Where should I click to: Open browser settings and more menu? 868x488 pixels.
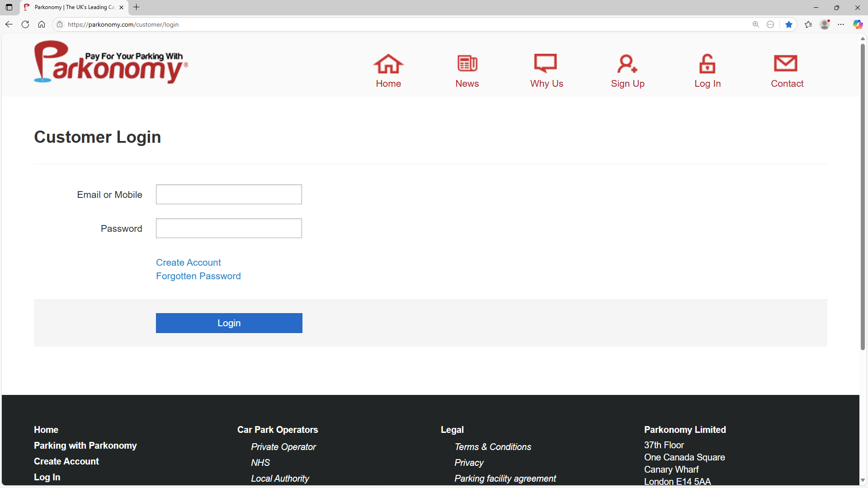841,24
